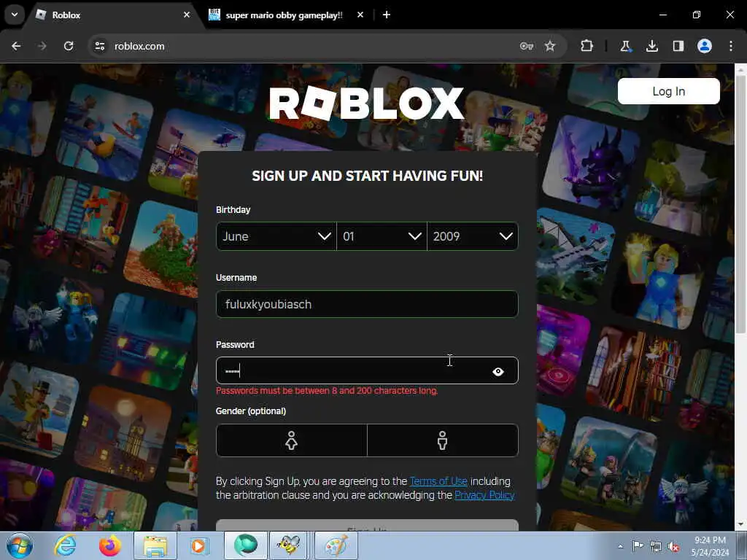The height and width of the screenshot is (560, 747).
Task: Toggle the browser side panel
Action: point(678,46)
